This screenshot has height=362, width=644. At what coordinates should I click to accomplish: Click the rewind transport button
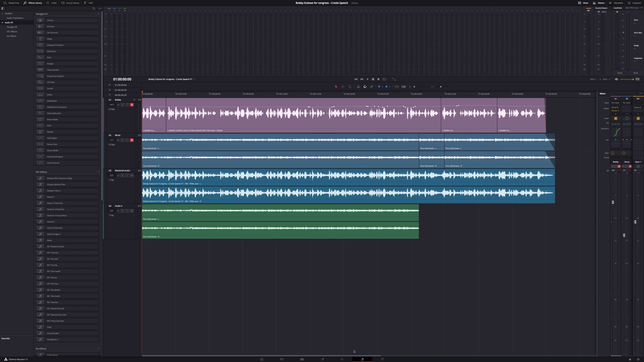356,79
